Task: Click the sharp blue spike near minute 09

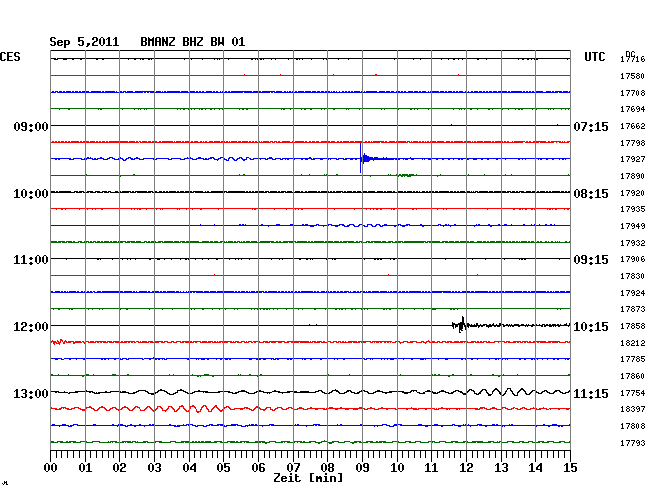Action: [x=361, y=158]
